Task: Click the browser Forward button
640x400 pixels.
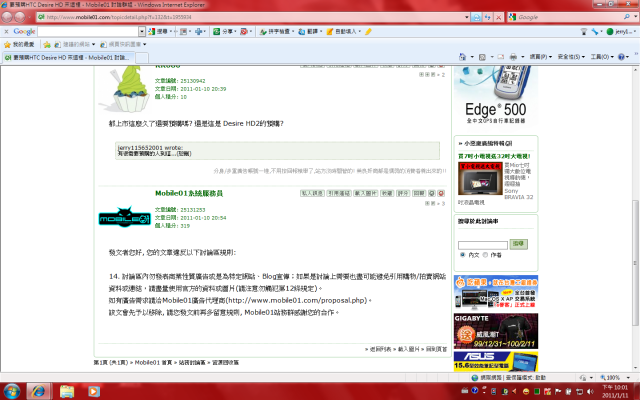Action: [20, 17]
